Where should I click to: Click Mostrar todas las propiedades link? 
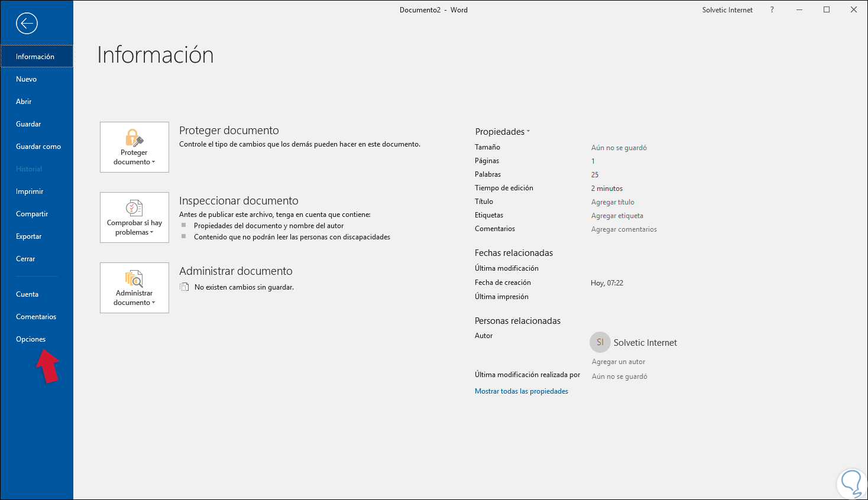tap(522, 391)
